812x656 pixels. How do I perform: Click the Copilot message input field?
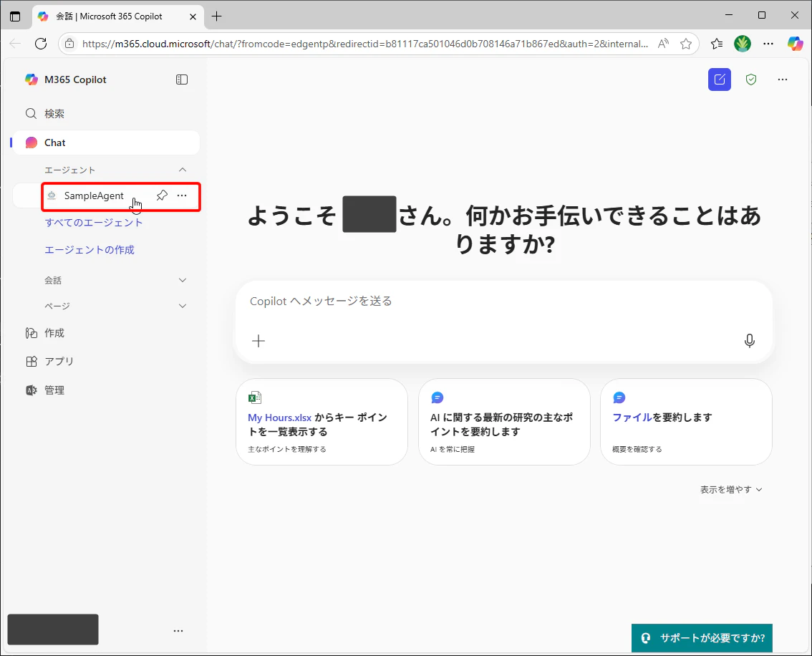[503, 302]
